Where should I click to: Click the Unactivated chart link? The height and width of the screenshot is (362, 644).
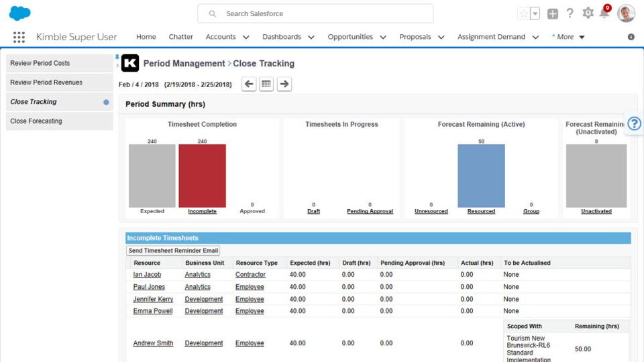pos(596,211)
